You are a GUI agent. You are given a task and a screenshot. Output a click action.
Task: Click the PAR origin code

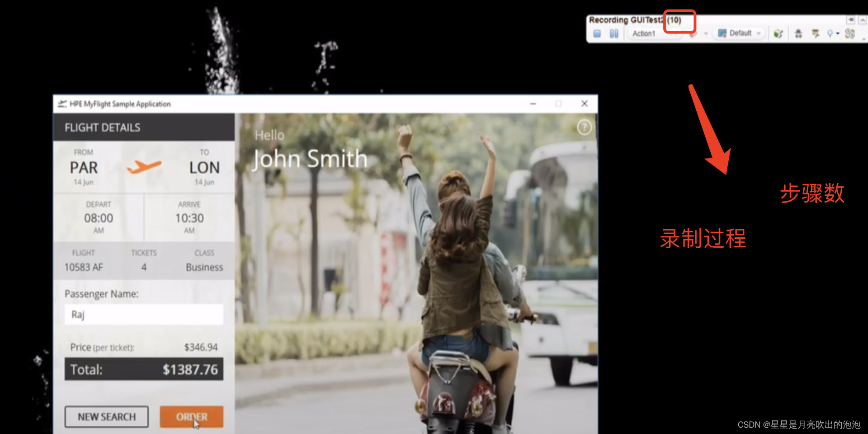coord(84,168)
